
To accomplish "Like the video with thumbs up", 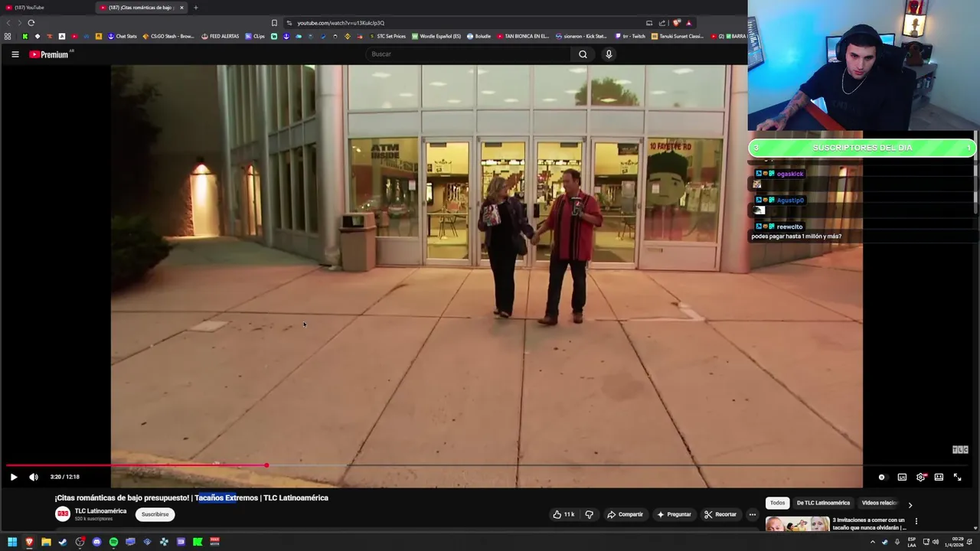I will coord(563,514).
